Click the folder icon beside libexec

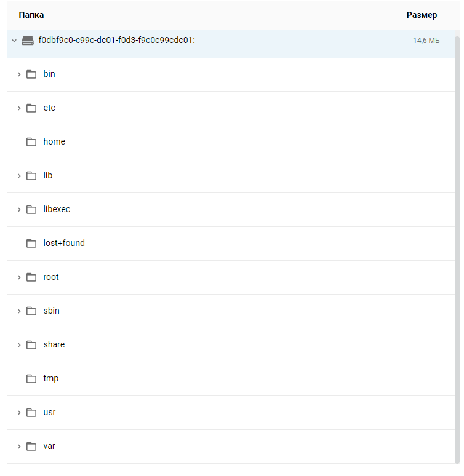(x=31, y=210)
